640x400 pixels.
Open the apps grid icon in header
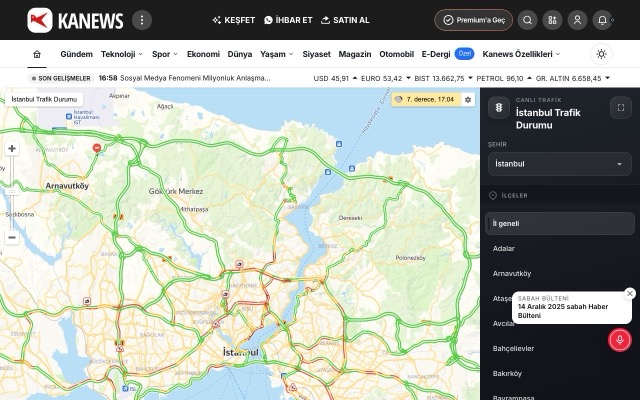[552, 20]
